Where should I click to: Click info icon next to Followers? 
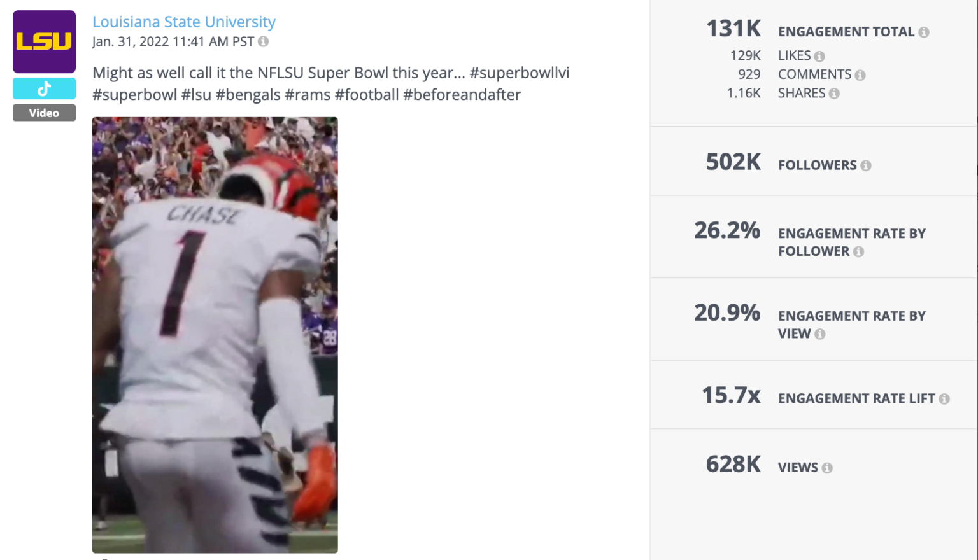click(x=866, y=165)
